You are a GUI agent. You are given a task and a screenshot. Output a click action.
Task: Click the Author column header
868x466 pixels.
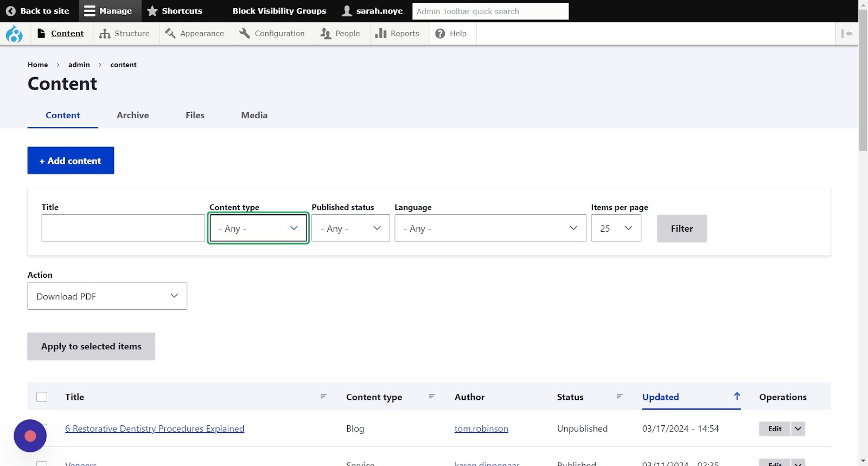470,397
